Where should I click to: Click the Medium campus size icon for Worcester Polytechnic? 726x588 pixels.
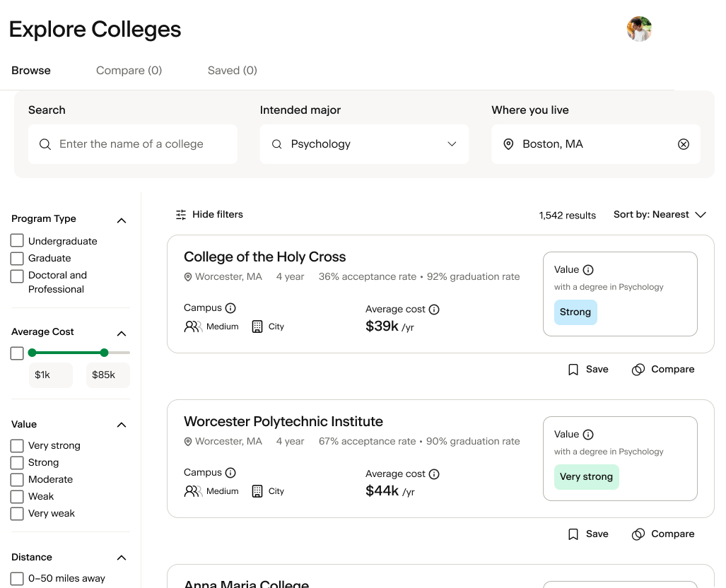[193, 492]
